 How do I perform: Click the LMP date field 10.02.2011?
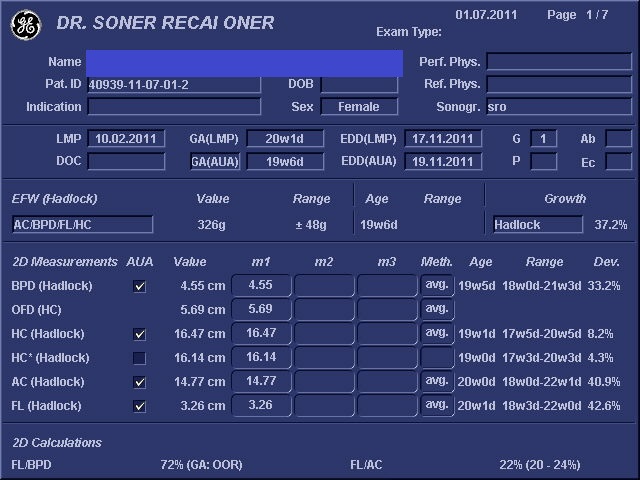click(x=126, y=139)
